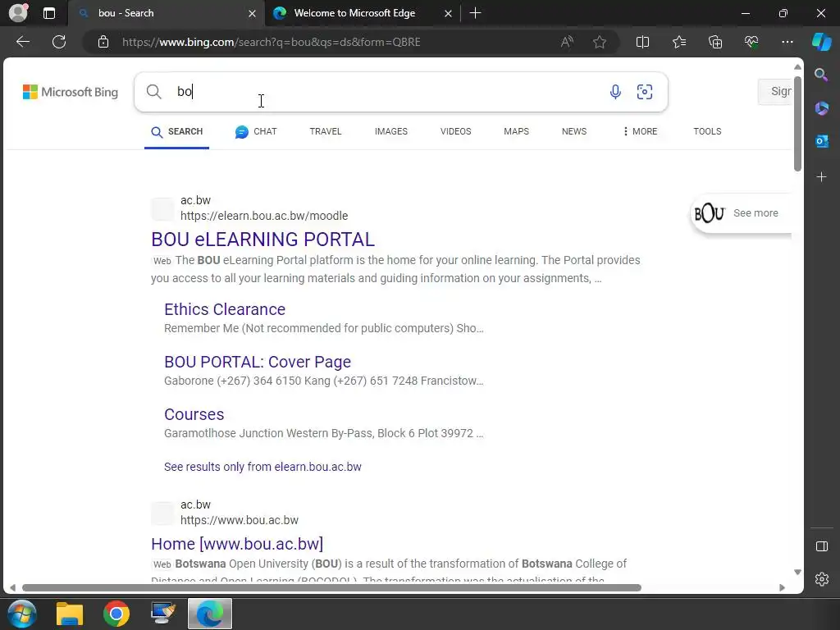Click the browser profile avatar icon
840x630 pixels.
18,13
